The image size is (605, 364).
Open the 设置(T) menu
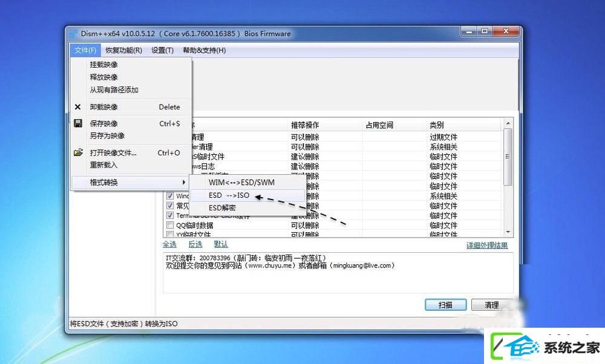(x=162, y=50)
